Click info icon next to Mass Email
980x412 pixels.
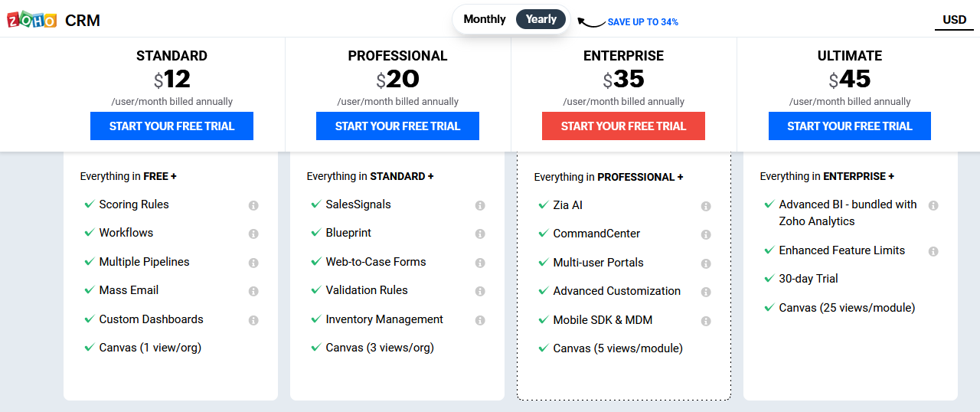253,291
